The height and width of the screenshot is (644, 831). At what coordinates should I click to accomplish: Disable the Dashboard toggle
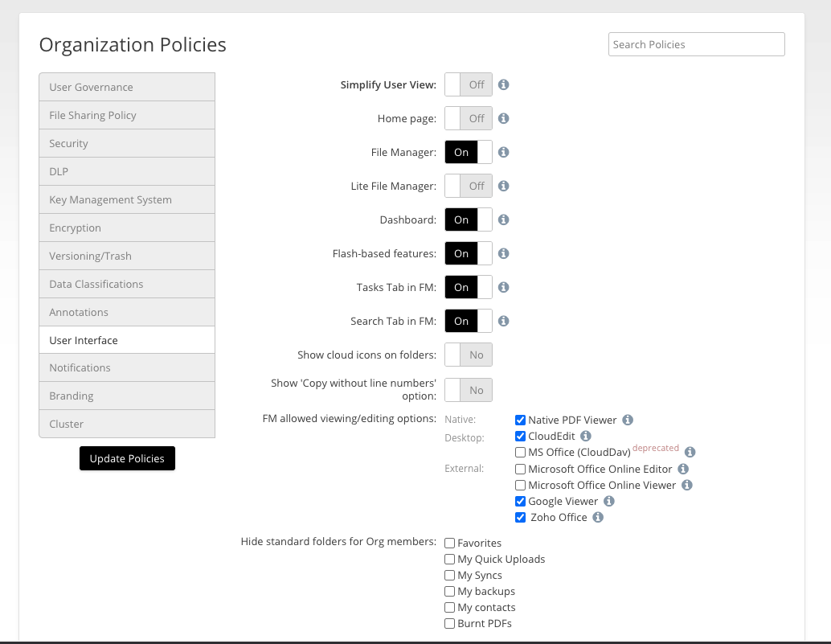tap(469, 220)
